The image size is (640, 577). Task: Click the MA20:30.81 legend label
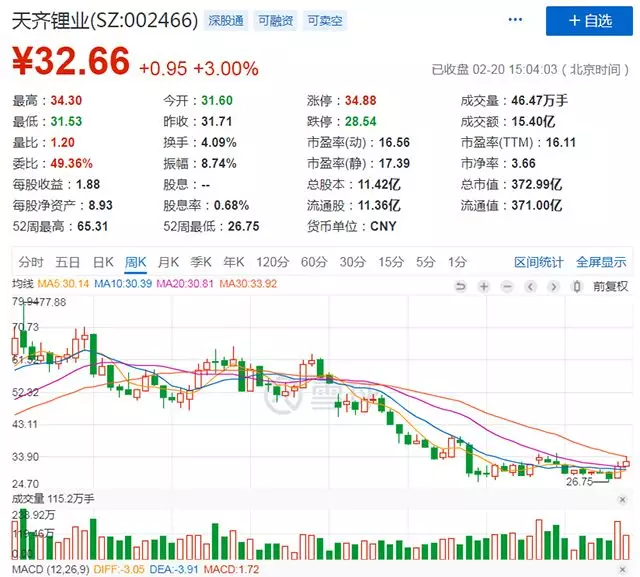click(185, 284)
